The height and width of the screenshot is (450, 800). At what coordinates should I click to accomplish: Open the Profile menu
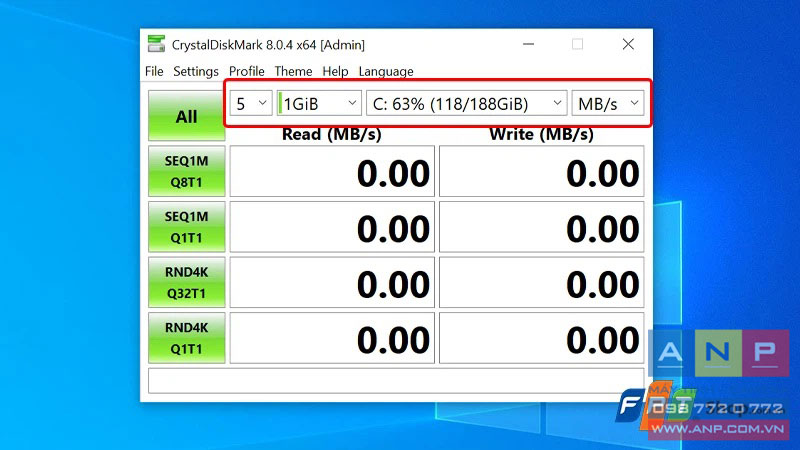point(246,71)
